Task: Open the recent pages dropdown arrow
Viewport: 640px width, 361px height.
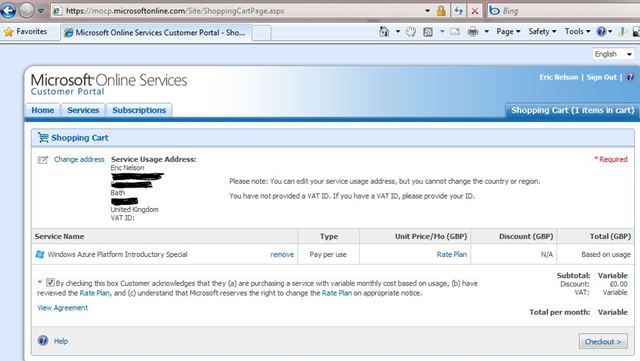Action: pos(41,11)
